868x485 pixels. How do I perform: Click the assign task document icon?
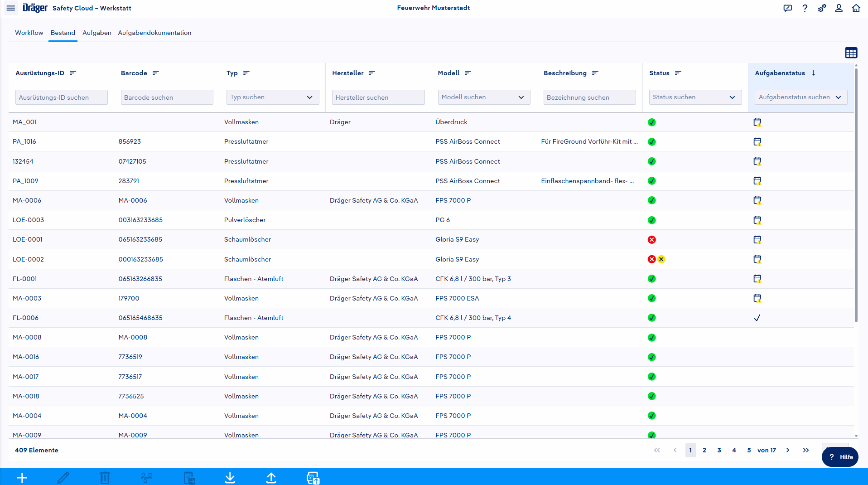pyautogui.click(x=189, y=478)
